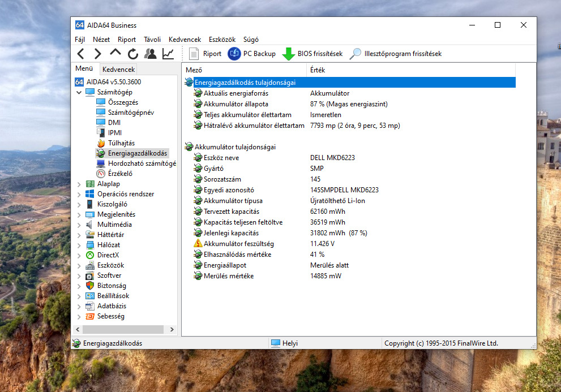This screenshot has width=561, height=392.
Task: Expand the Kiszolgáló tree node
Action: point(79,205)
